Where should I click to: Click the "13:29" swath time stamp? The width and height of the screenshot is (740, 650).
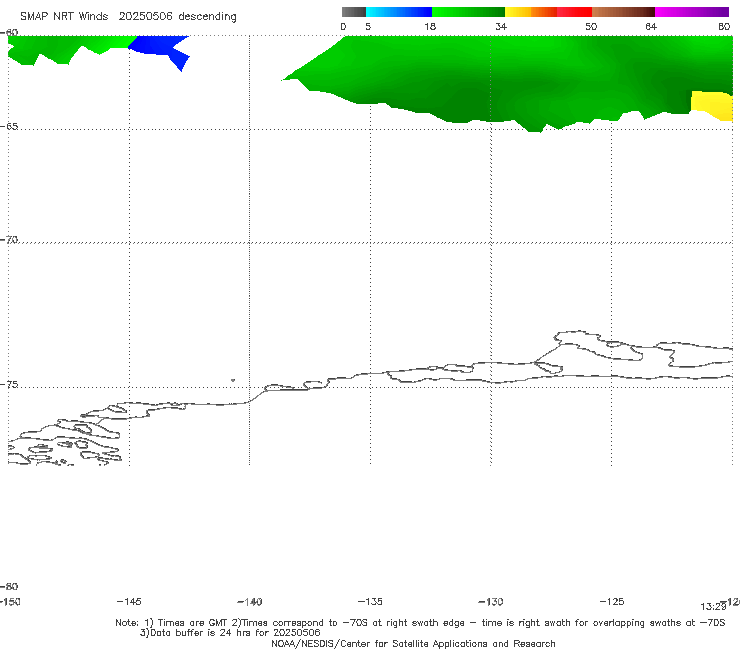tap(713, 607)
